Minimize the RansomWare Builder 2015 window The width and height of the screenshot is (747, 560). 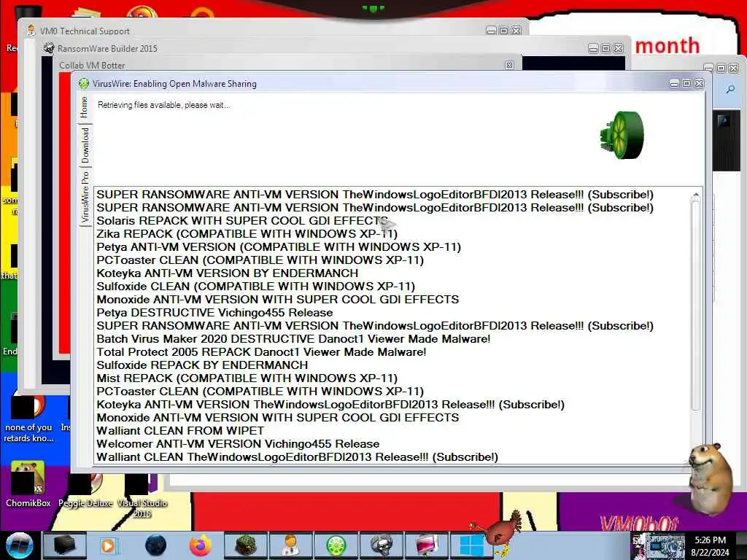coord(593,49)
